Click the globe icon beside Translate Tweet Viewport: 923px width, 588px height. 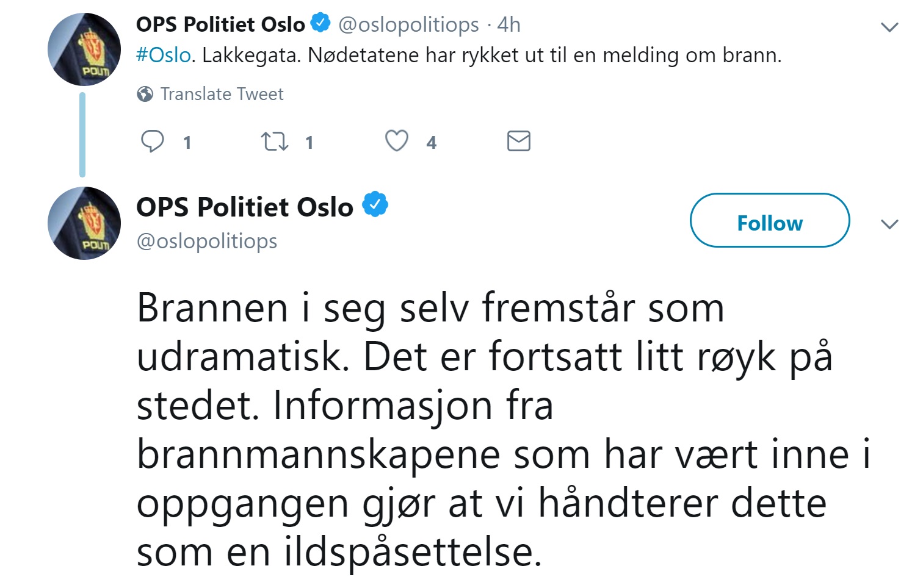pyautogui.click(x=145, y=94)
